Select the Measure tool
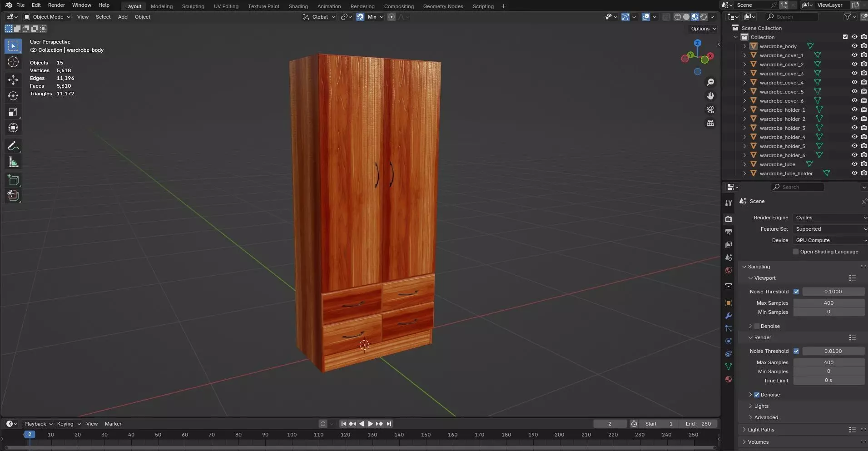This screenshot has height=451, width=868. (13, 162)
